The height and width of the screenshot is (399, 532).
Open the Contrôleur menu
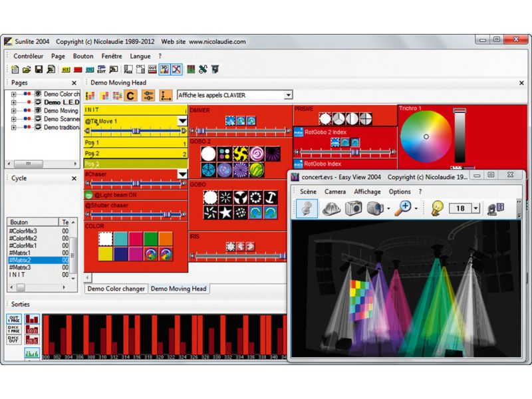tap(28, 56)
